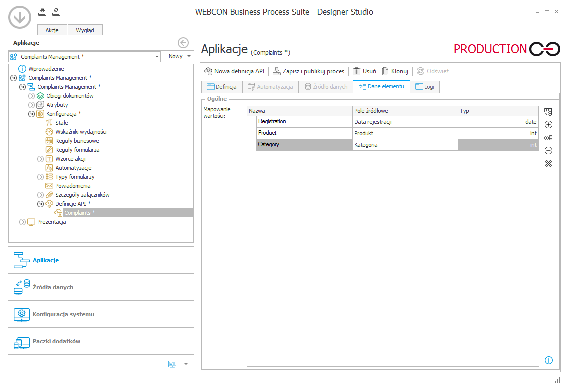Click the Data rejestracji source field cell
This screenshot has height=392, width=569.
click(405, 122)
